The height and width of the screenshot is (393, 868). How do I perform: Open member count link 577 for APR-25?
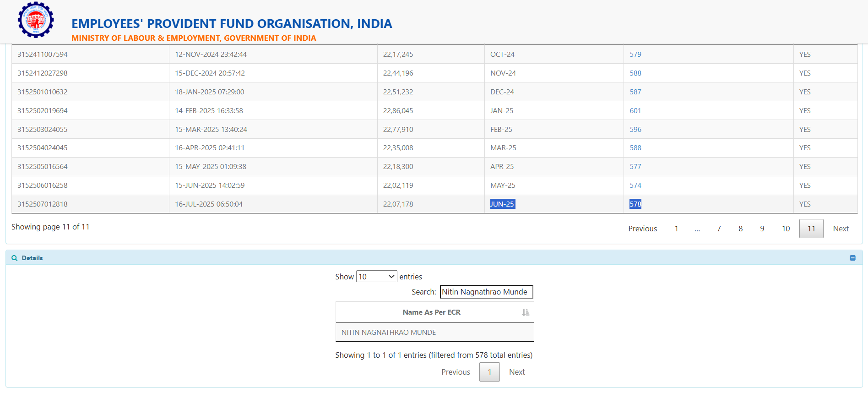tap(635, 167)
